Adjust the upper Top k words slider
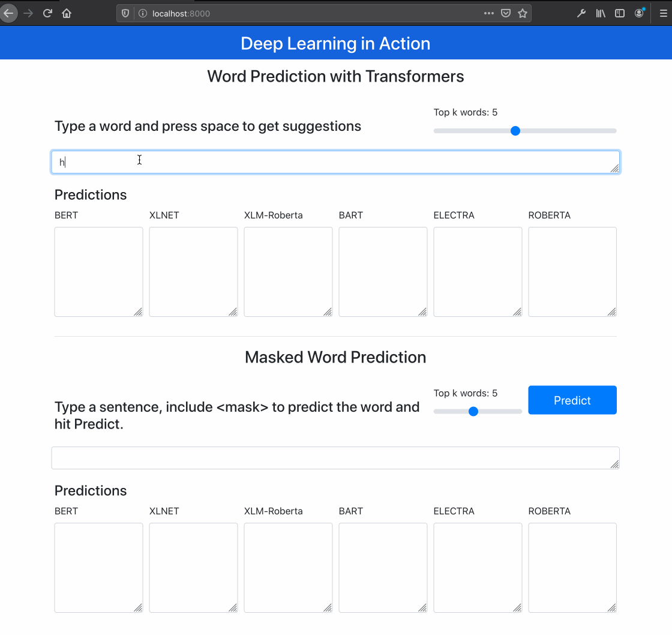This screenshot has width=672, height=635. 525,131
